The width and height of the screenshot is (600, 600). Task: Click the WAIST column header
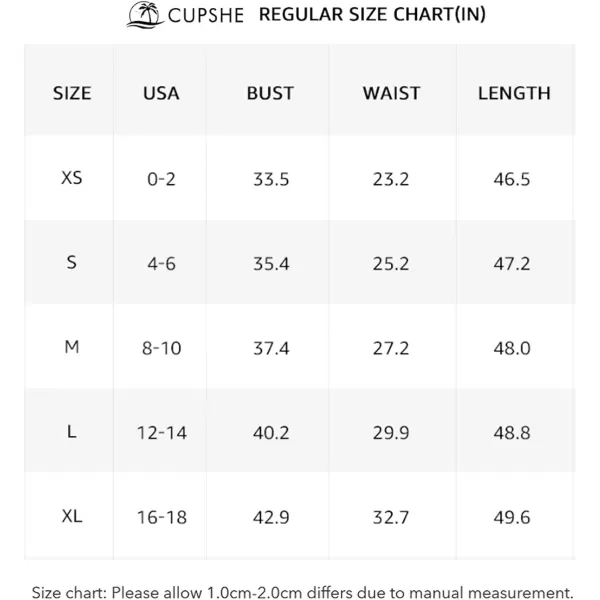pyautogui.click(x=391, y=93)
